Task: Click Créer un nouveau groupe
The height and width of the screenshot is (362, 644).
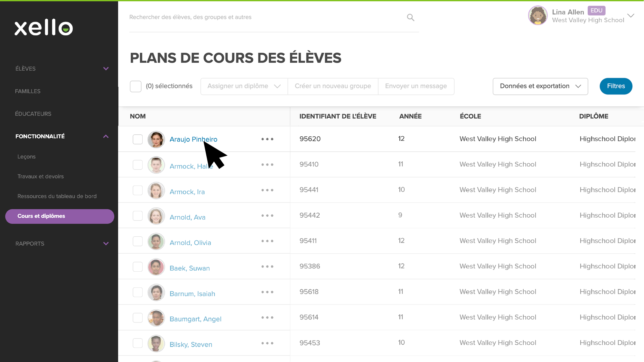Action: click(333, 86)
